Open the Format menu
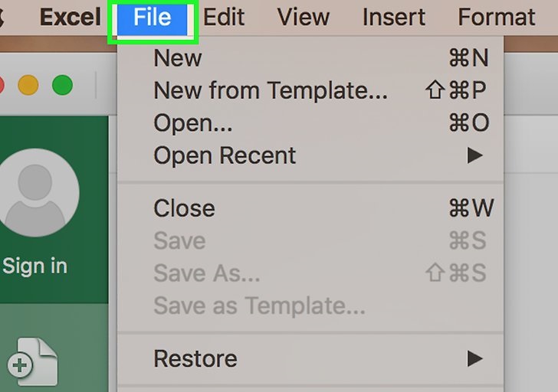This screenshot has height=392, width=558. point(497,17)
